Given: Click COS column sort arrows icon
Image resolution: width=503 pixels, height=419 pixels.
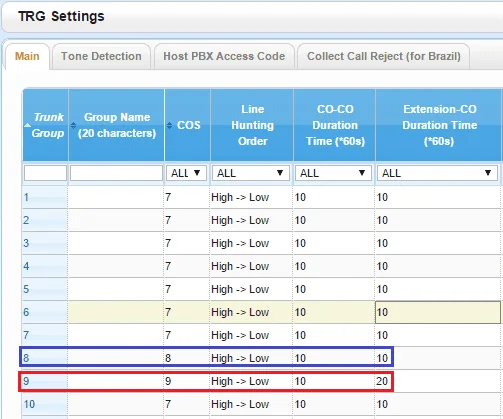Looking at the screenshot, I should (x=169, y=125).
